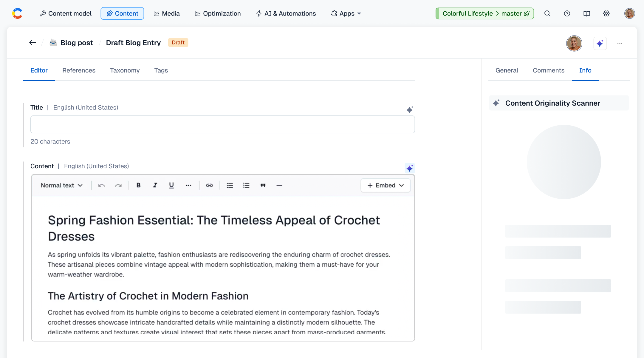Open the Normal text style dropdown
Screen dimensions: 644x358
61,185
